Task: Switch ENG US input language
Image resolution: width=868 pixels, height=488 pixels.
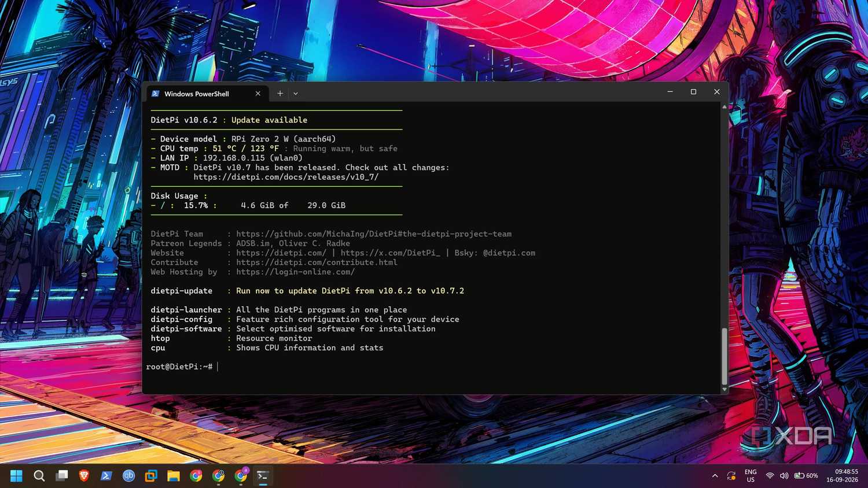Action: [751, 476]
